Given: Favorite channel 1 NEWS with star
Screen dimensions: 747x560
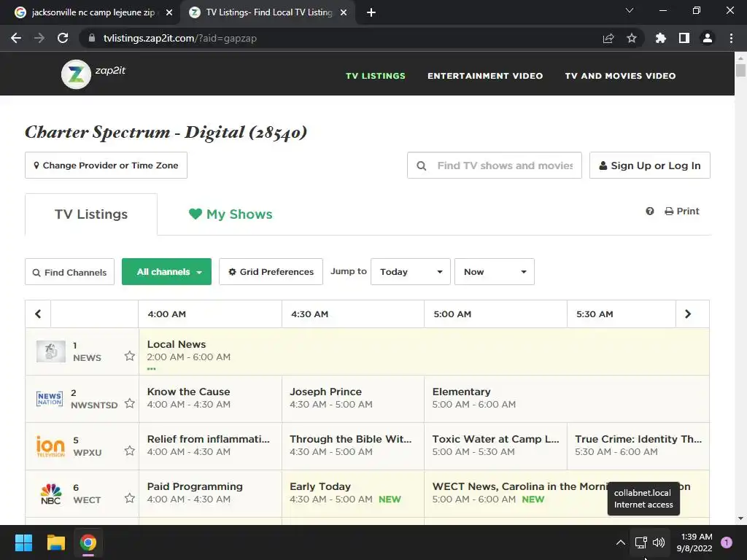Looking at the screenshot, I should click(130, 356).
